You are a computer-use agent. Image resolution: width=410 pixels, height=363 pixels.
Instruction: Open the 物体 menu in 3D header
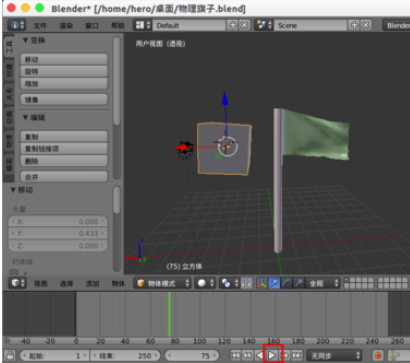118,283
